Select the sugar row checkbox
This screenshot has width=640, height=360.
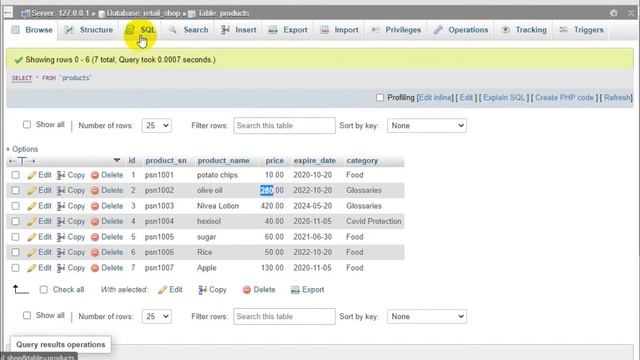point(16,237)
